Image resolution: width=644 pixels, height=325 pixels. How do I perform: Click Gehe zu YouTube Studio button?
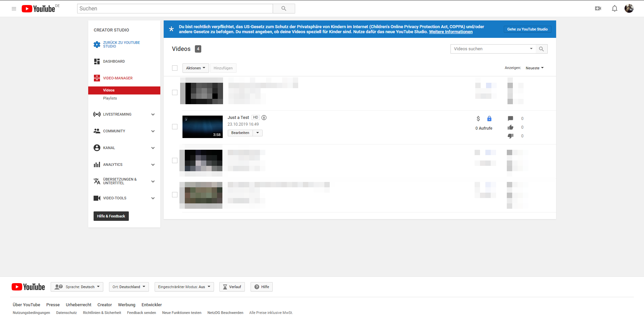pos(527,29)
